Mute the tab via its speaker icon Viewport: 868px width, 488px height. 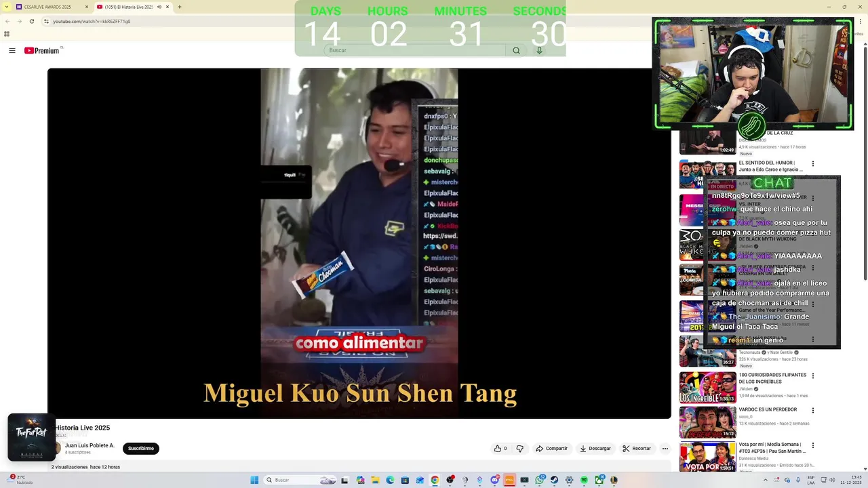[x=159, y=7]
